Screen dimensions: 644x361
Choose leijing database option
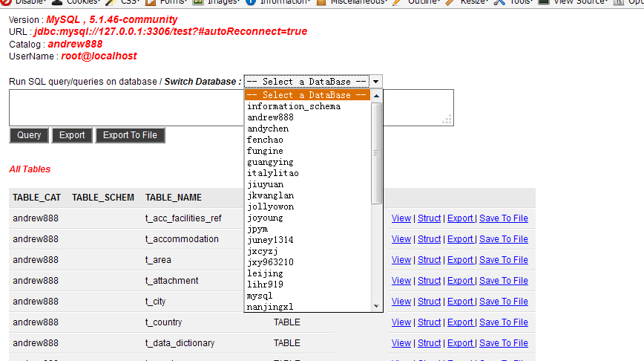[x=307, y=273]
